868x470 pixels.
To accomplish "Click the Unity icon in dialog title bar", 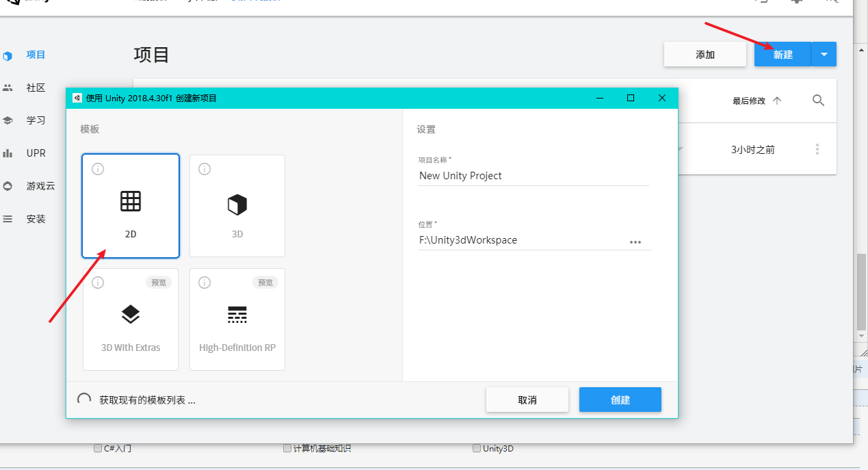I will coord(77,98).
